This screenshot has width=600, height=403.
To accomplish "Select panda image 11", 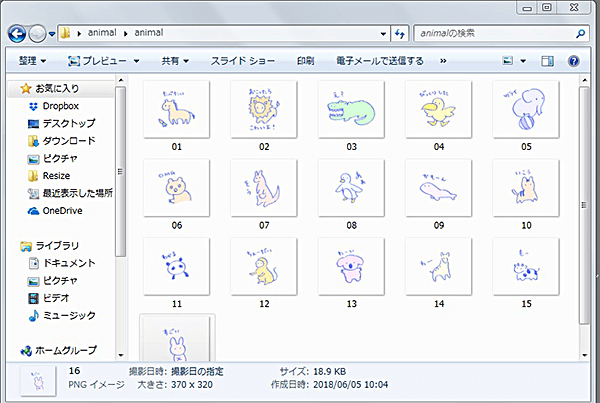I will pyautogui.click(x=176, y=266).
